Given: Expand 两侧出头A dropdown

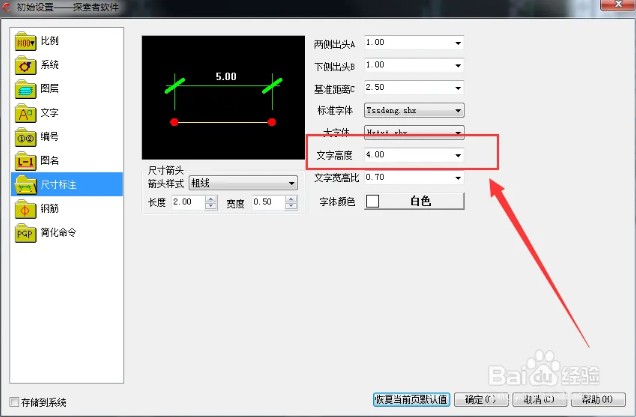Looking at the screenshot, I should [458, 43].
